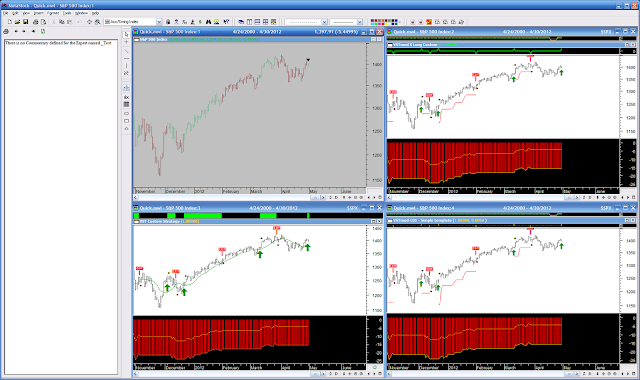The image size is (640, 380).
Task: Maximize the S&P 500 Index:3 chart window
Action: [x=372, y=208]
